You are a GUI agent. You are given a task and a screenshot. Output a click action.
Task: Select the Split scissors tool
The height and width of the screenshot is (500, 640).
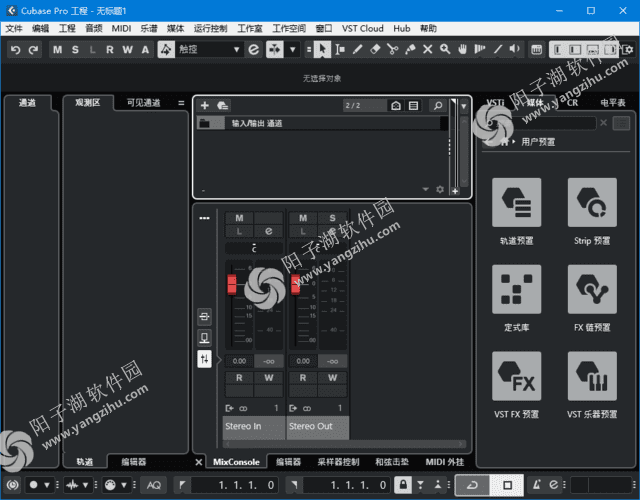coord(393,49)
